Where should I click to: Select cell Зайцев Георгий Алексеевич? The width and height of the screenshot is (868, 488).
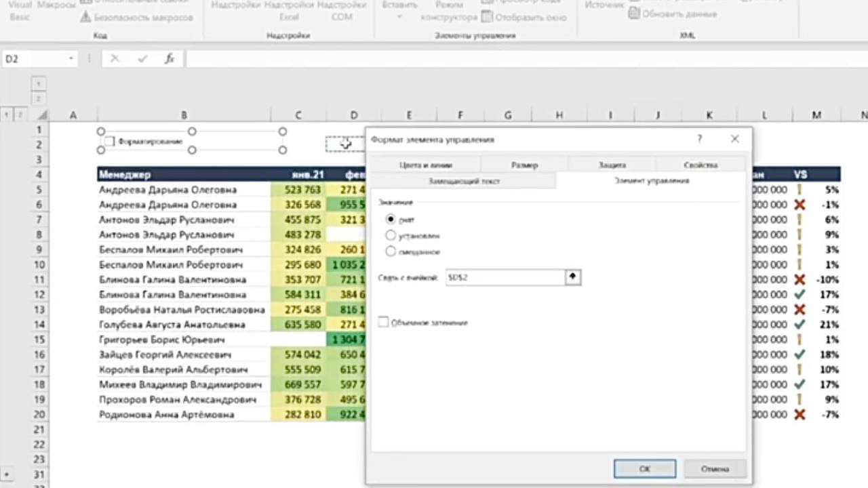[x=184, y=354]
